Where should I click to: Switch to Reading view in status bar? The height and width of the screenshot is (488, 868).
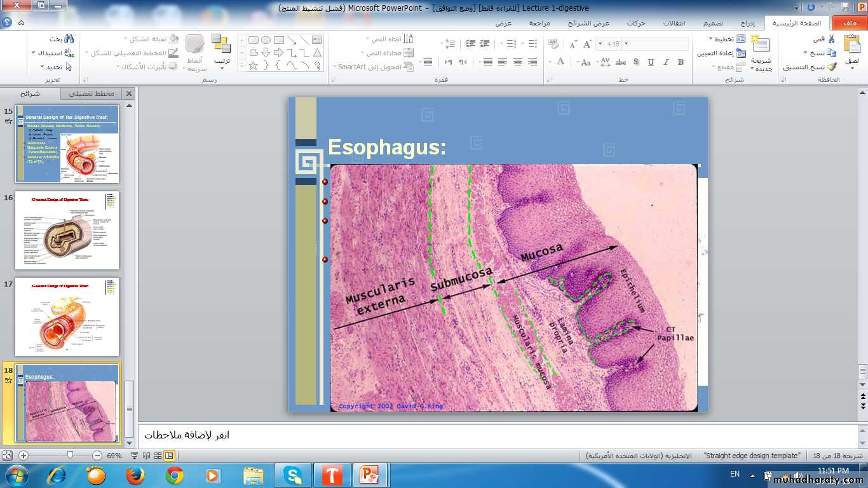pos(146,456)
